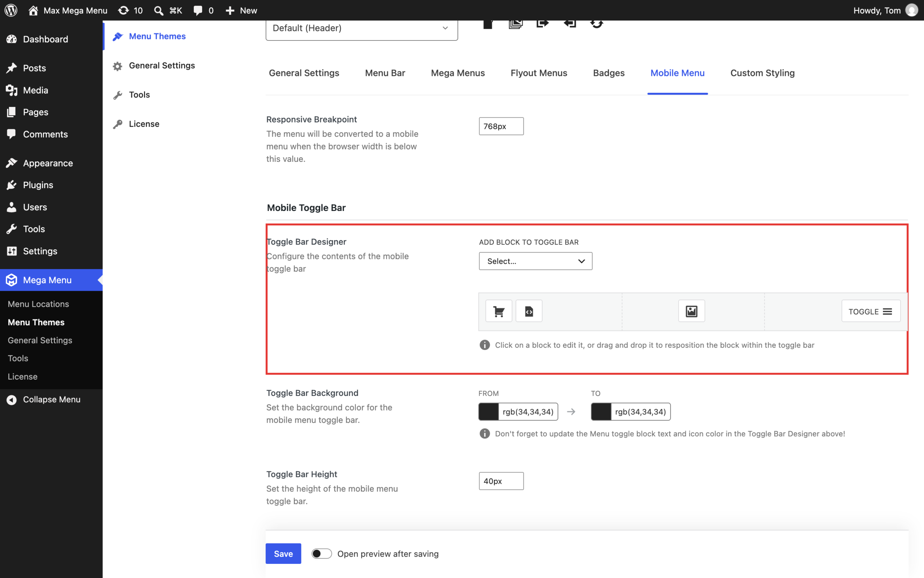Viewport: 924px width, 578px height.
Task: Switch to the General Settings theme tab
Action: (x=304, y=73)
